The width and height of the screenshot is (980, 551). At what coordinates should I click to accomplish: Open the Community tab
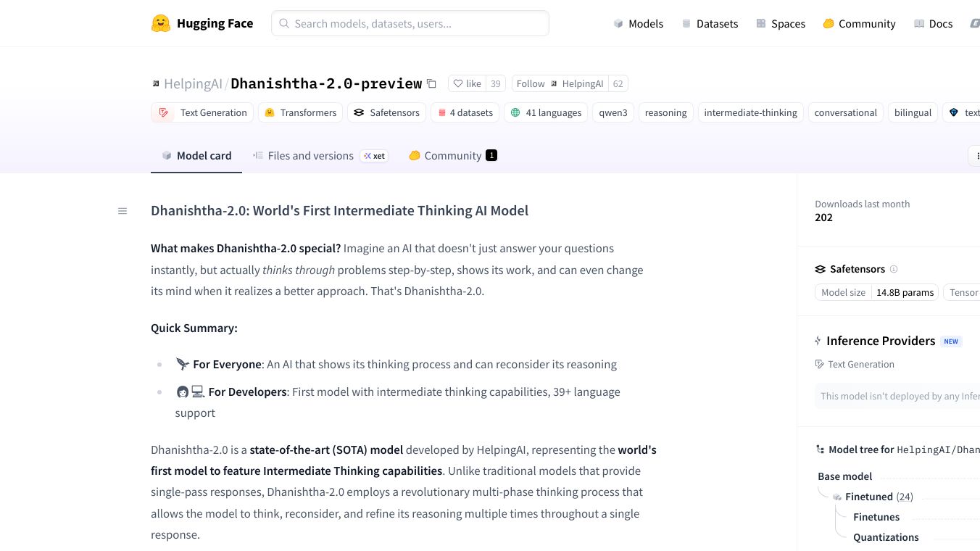[x=452, y=156]
